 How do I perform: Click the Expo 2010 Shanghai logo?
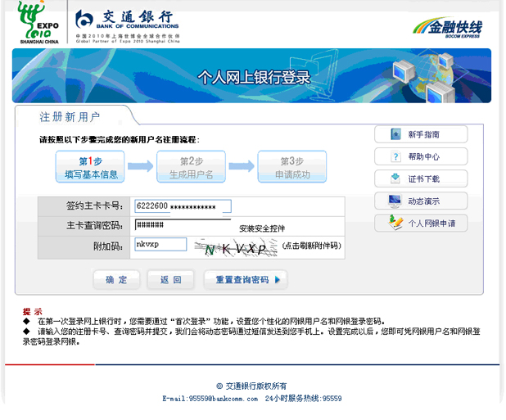coord(39,22)
